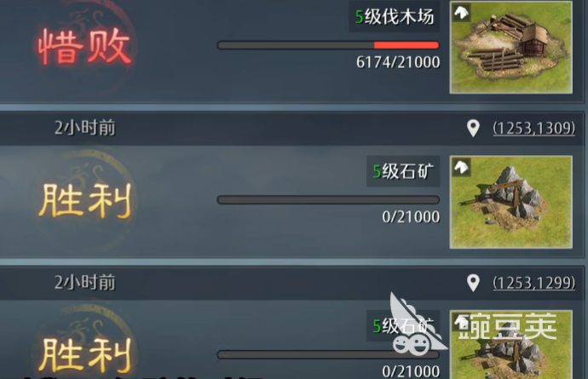Click the first 2小时前 timestamp header

[x=84, y=128]
